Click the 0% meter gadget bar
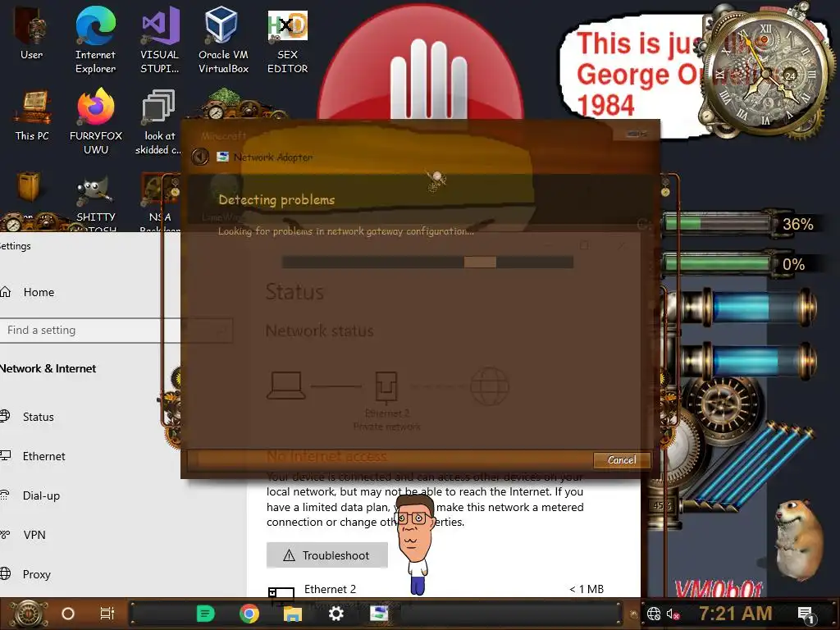The width and height of the screenshot is (840, 630). coord(718,263)
